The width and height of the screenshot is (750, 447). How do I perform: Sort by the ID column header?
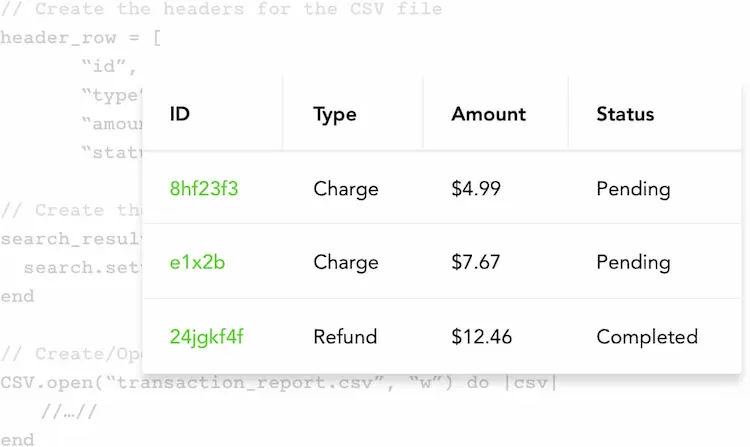click(179, 114)
